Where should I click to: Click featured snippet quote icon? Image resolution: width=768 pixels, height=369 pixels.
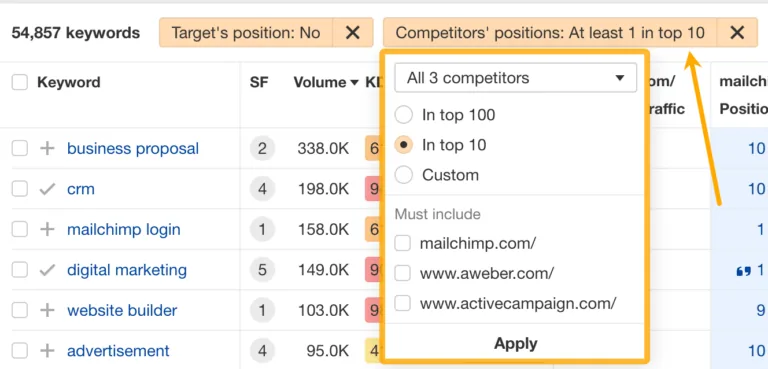coord(744,271)
